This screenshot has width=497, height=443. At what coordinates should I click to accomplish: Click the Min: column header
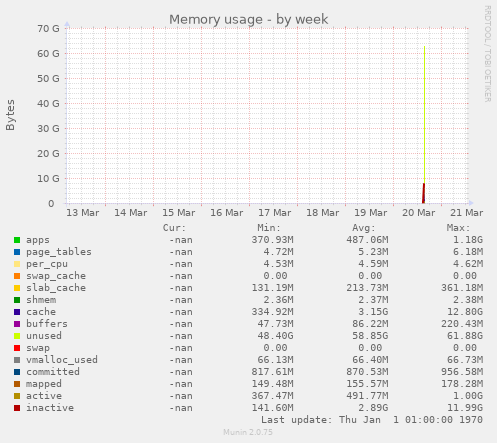[x=269, y=228]
